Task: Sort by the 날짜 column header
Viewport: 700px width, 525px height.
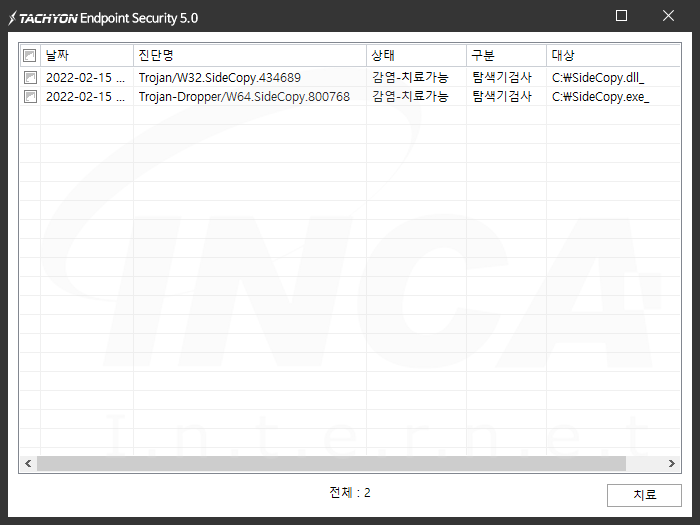Action: 87,55
